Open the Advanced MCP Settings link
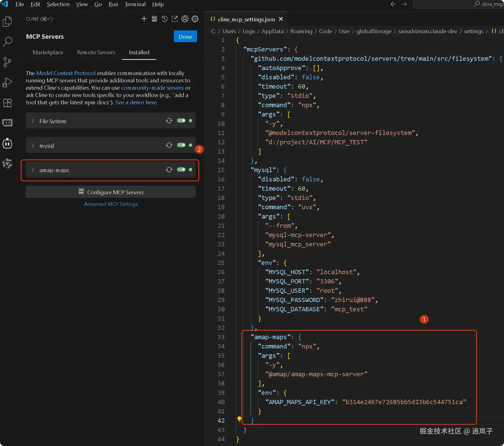This screenshot has height=446, width=504. [x=111, y=204]
